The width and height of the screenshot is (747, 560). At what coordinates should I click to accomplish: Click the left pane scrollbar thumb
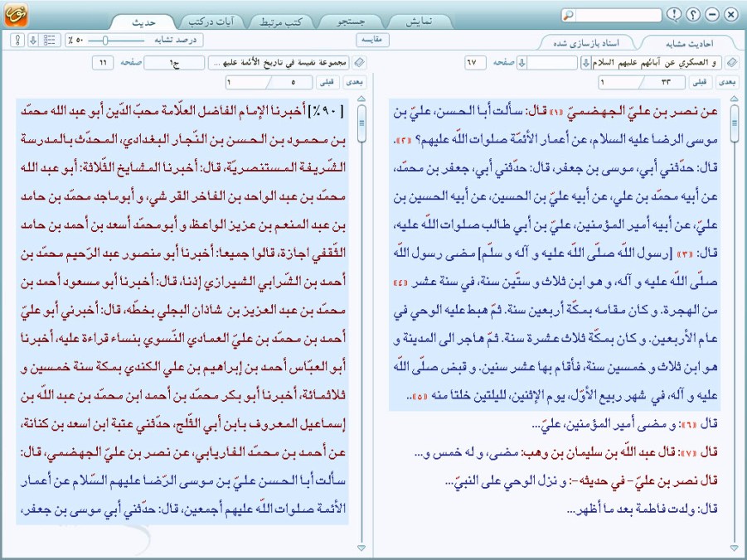pyautogui.click(x=361, y=123)
